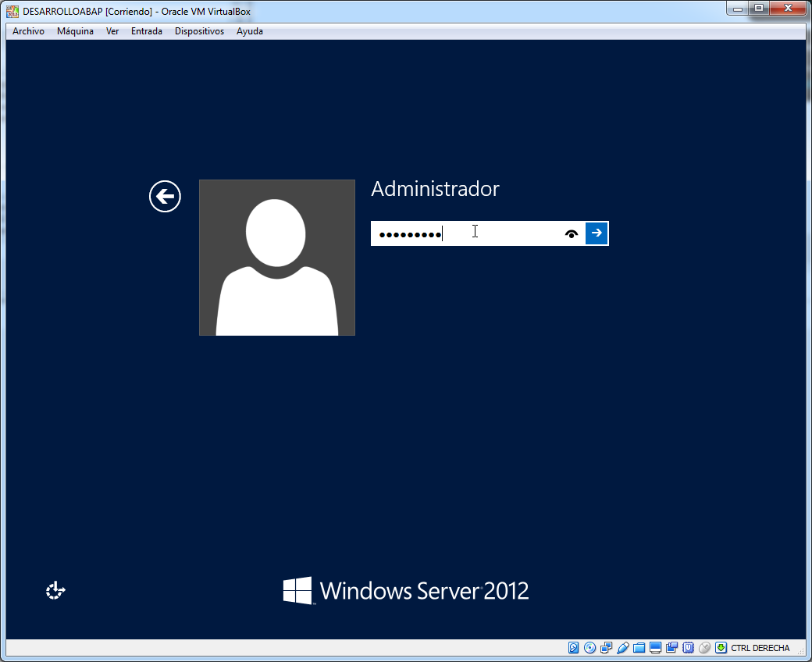The image size is (812, 662).
Task: Minimize the VirtualBox window
Action: 738,9
